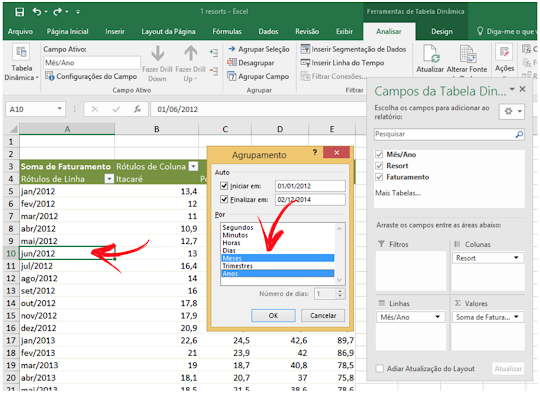Click the Finalizar em date field
Viewport: 540px width, 394px height.
click(310, 199)
